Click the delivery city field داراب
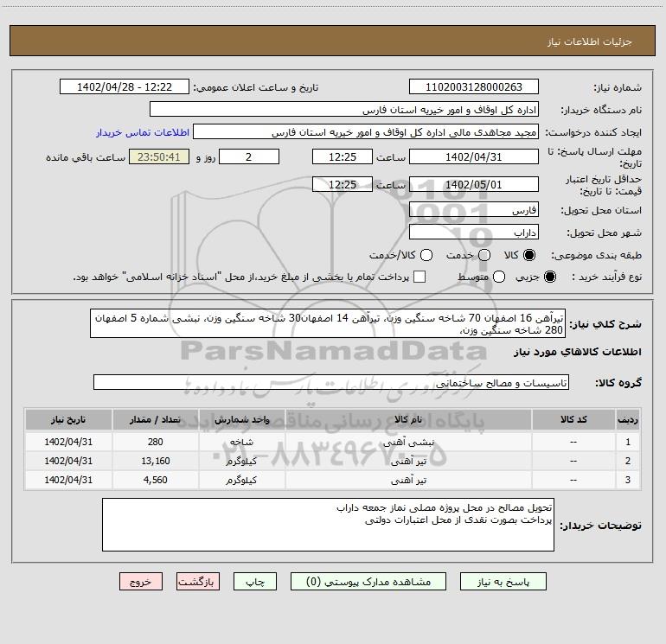The image size is (666, 644). click(474, 232)
